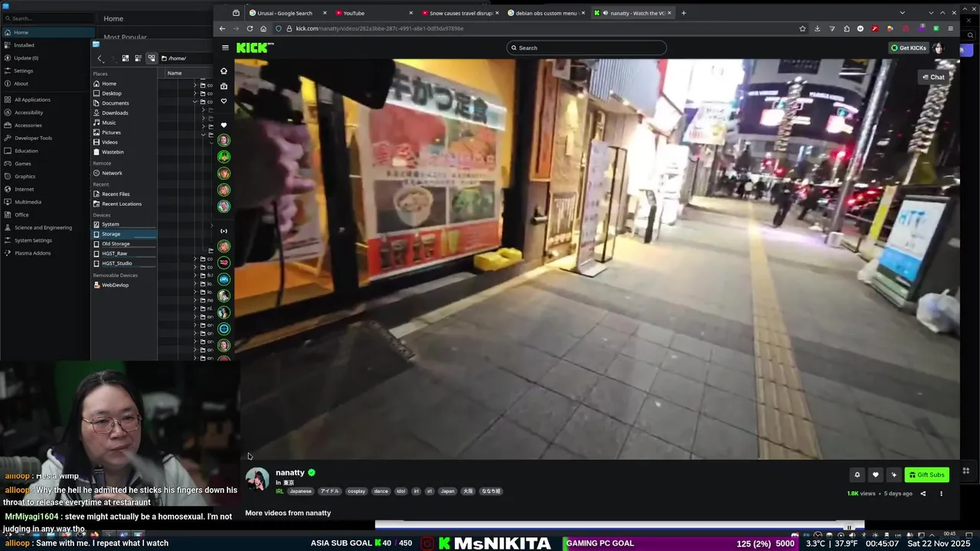Click the IRL category link
The image size is (980, 551).
pyautogui.click(x=279, y=491)
